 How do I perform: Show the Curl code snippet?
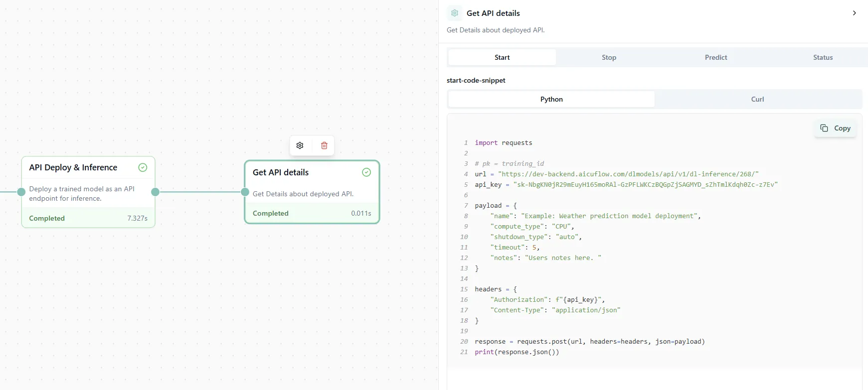click(x=757, y=99)
